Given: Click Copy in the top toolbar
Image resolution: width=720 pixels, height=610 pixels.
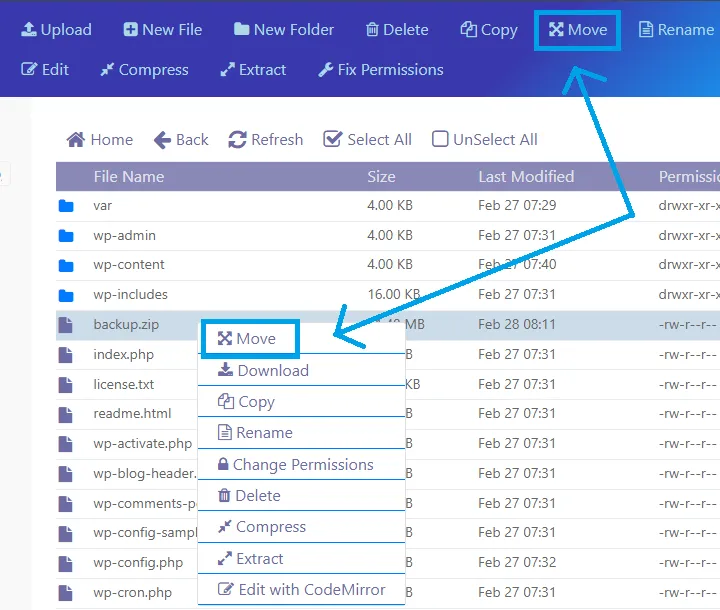Looking at the screenshot, I should click(488, 30).
